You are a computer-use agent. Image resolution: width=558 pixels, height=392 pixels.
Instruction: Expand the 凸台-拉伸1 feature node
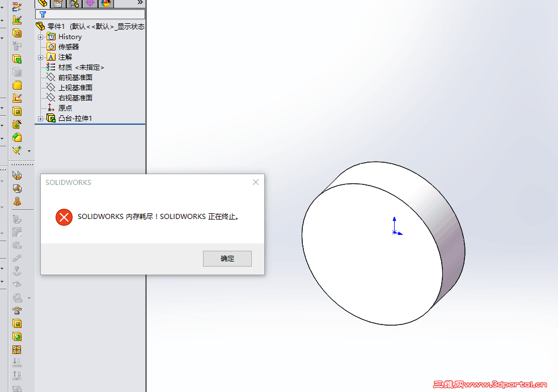41,118
